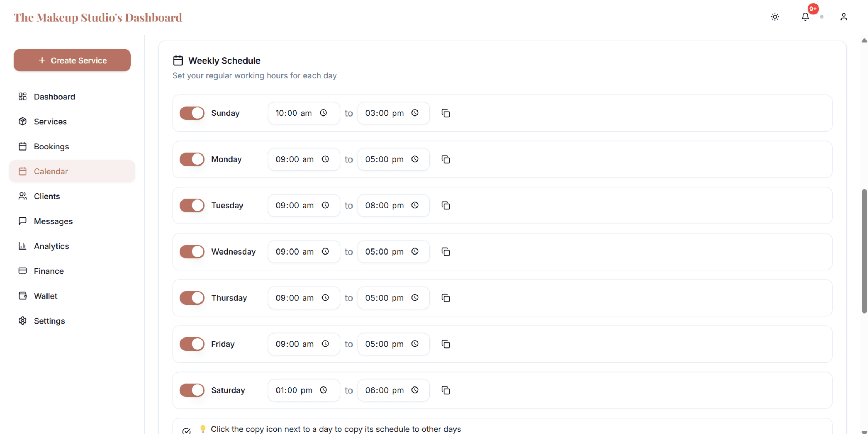868x434 pixels.
Task: Disable Sunday's working hours toggle
Action: click(191, 113)
